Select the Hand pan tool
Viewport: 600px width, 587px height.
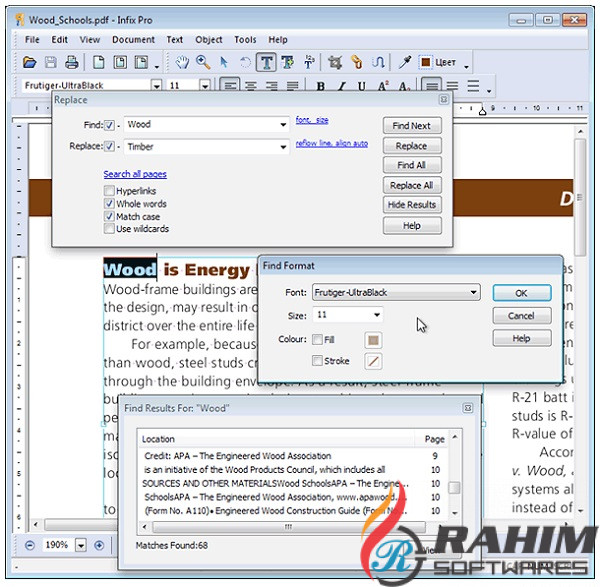pyautogui.click(x=182, y=62)
